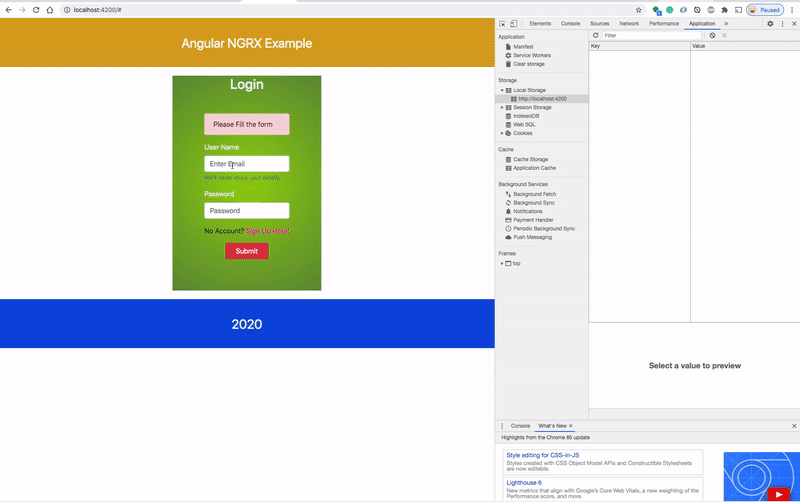Open DevTools settings gear

click(x=770, y=23)
